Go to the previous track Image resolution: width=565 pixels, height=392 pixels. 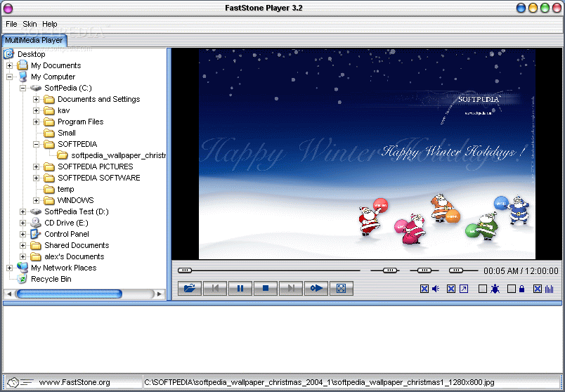(x=215, y=288)
